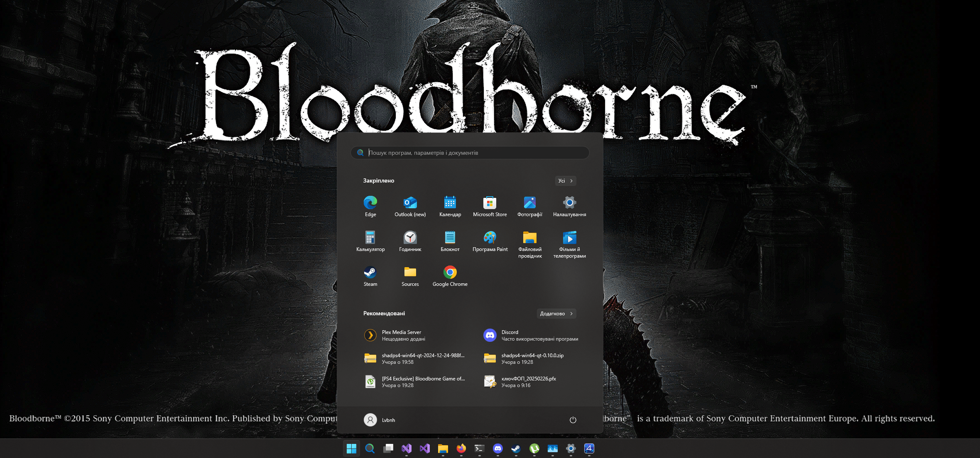Open Settings gear on the taskbar
The height and width of the screenshot is (458, 980).
click(571, 448)
